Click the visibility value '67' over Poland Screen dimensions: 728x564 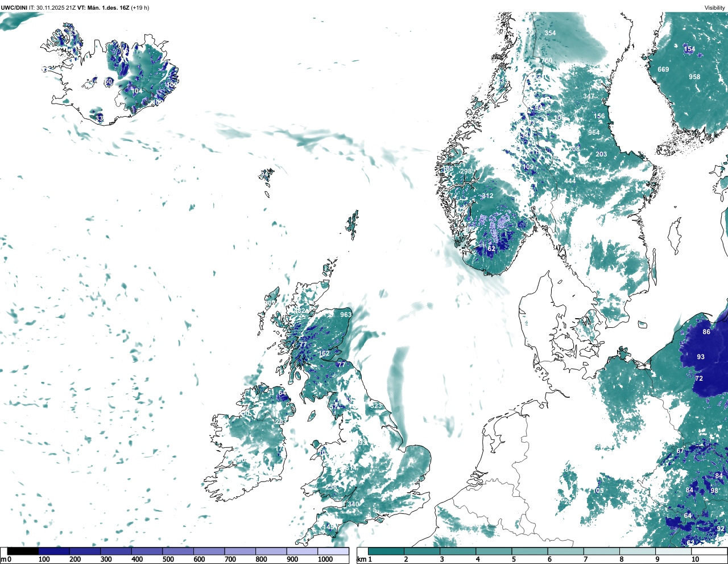(680, 451)
